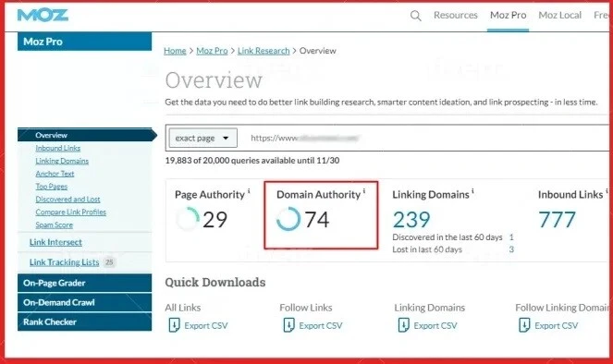
Task: Export CSV under Linking Domains downloads
Action: [435, 325]
